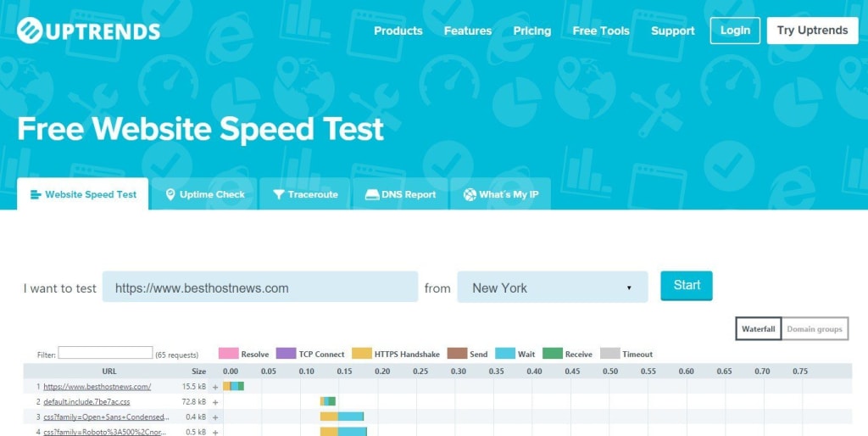Select the Domain groups view toggle
Viewport: 868px width, 436px height.
815,328
